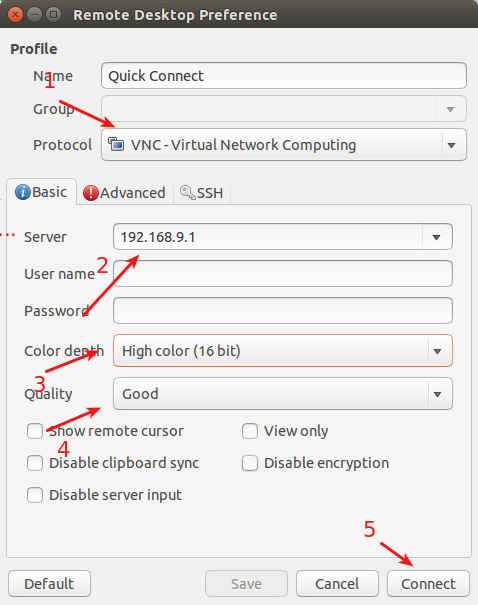Click the Connect button
The width and height of the screenshot is (478, 605).
click(428, 584)
